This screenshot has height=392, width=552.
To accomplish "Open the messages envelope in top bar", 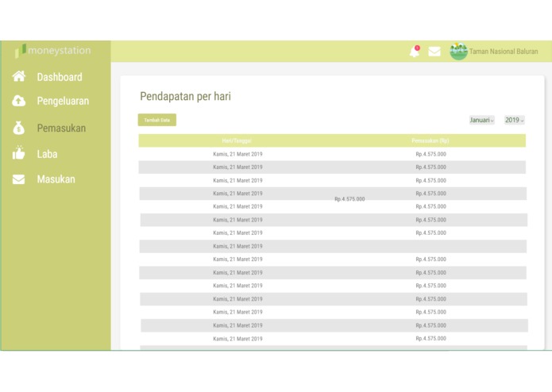I will click(x=434, y=52).
